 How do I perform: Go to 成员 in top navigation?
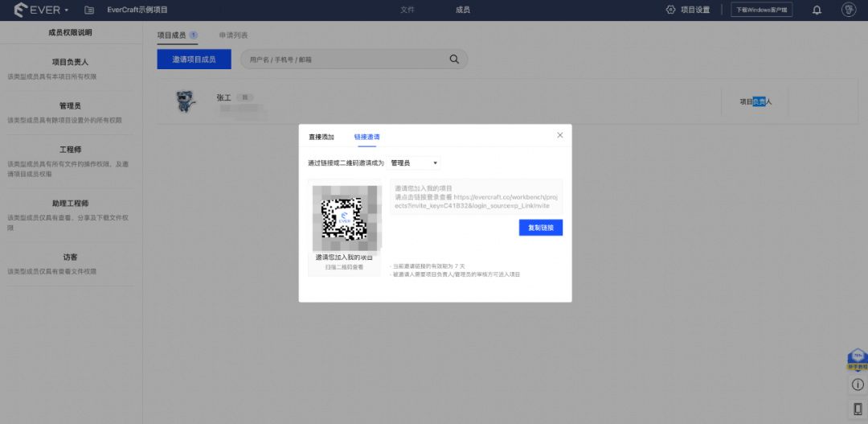(x=463, y=10)
